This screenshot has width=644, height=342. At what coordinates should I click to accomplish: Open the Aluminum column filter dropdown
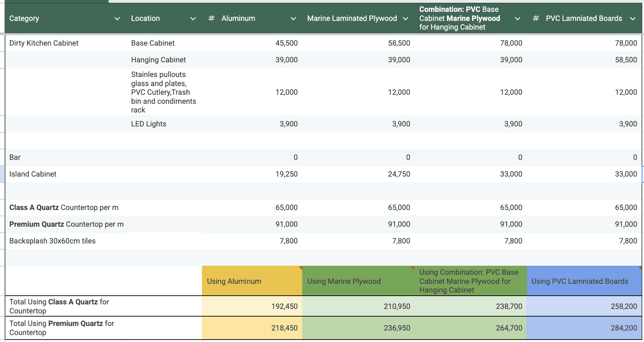(x=293, y=18)
